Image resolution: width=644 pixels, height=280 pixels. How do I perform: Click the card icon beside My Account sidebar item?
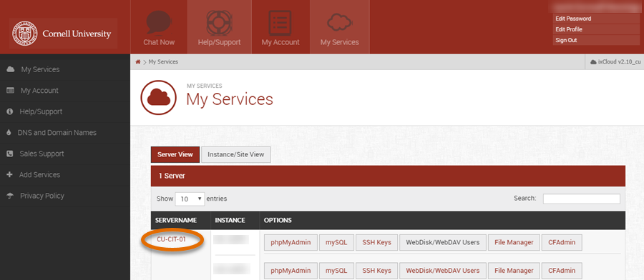tap(11, 91)
